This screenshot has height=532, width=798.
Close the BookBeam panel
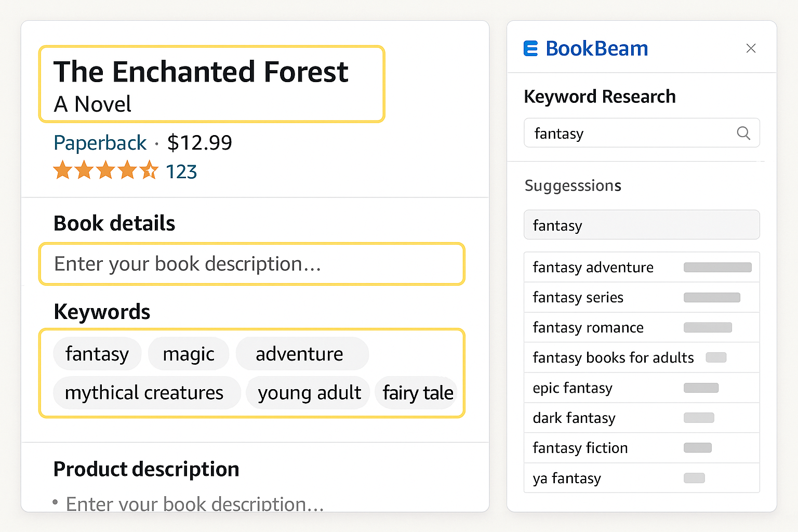point(751,48)
